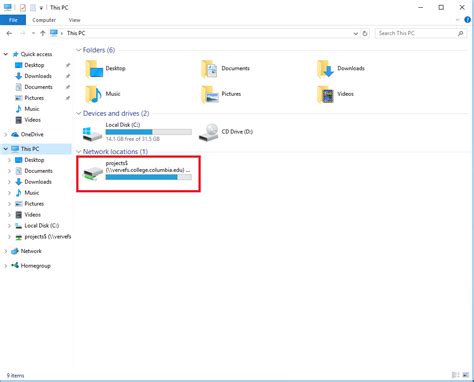The width and height of the screenshot is (474, 382).
Task: Collapse the Folders (6) group
Action: click(79, 50)
